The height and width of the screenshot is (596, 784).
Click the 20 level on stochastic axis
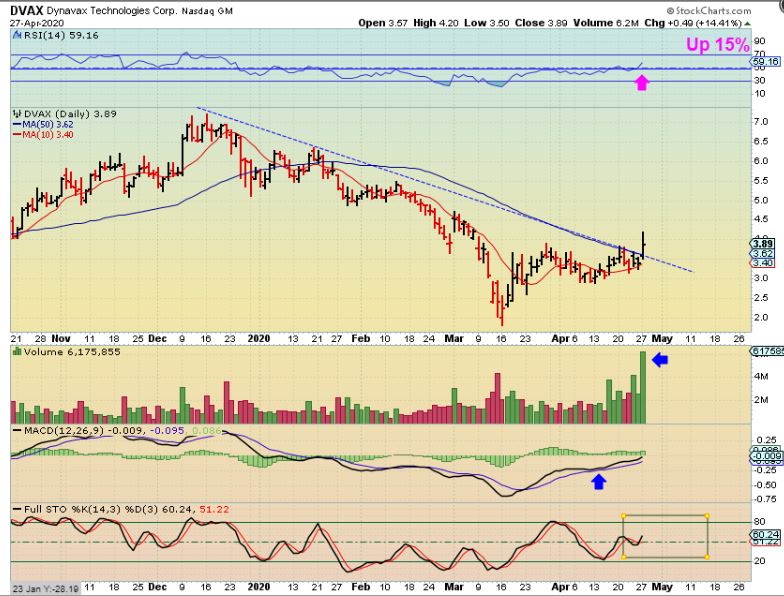pyautogui.click(x=760, y=561)
